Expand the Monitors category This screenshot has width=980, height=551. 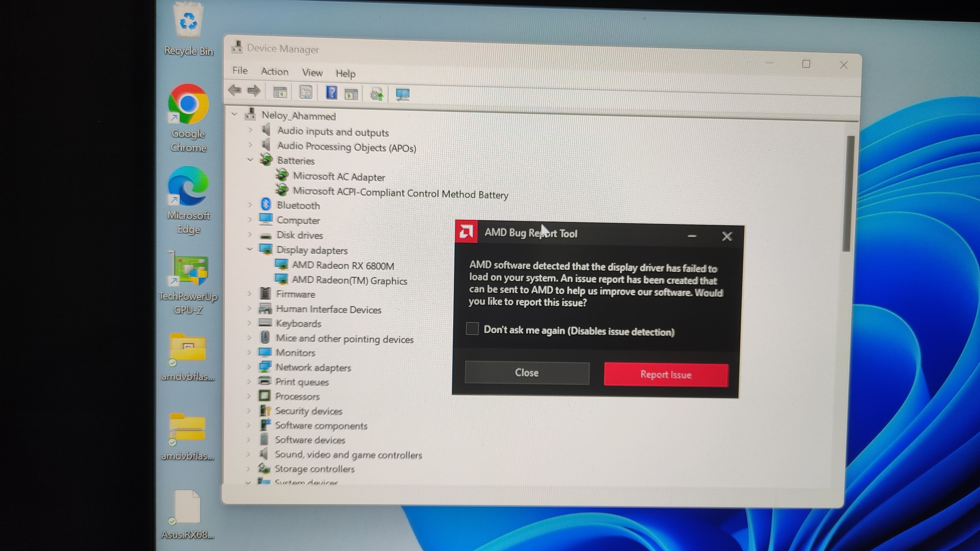point(249,352)
